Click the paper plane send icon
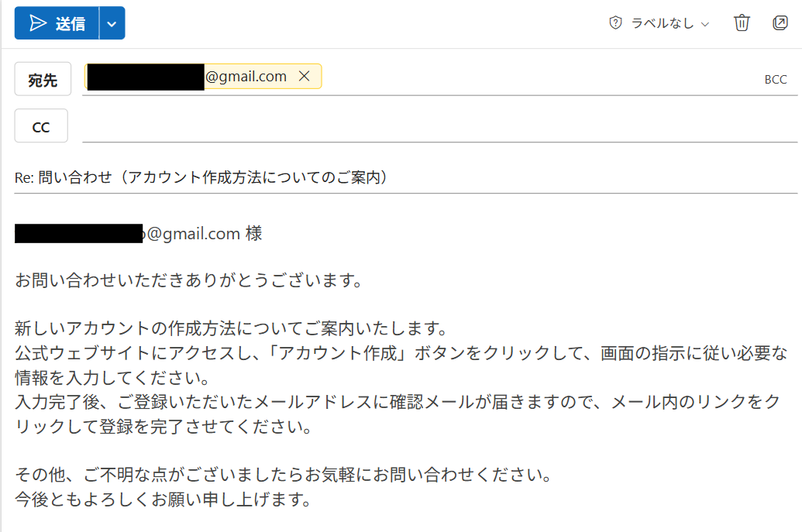The height and width of the screenshot is (532, 802). tap(38, 23)
